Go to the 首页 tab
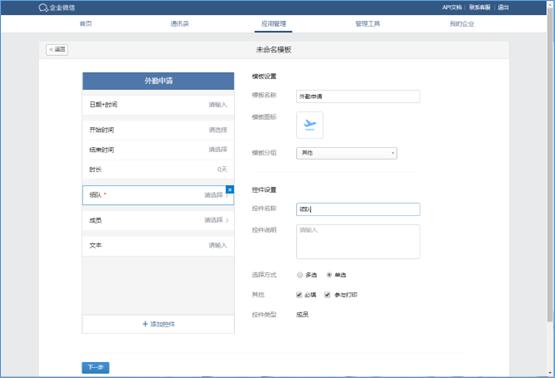 86,24
